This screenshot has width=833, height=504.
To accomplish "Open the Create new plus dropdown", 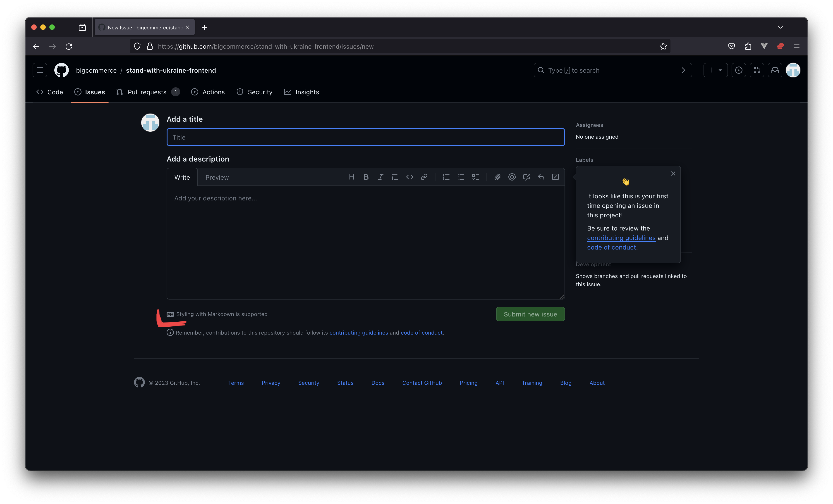I will coord(715,70).
